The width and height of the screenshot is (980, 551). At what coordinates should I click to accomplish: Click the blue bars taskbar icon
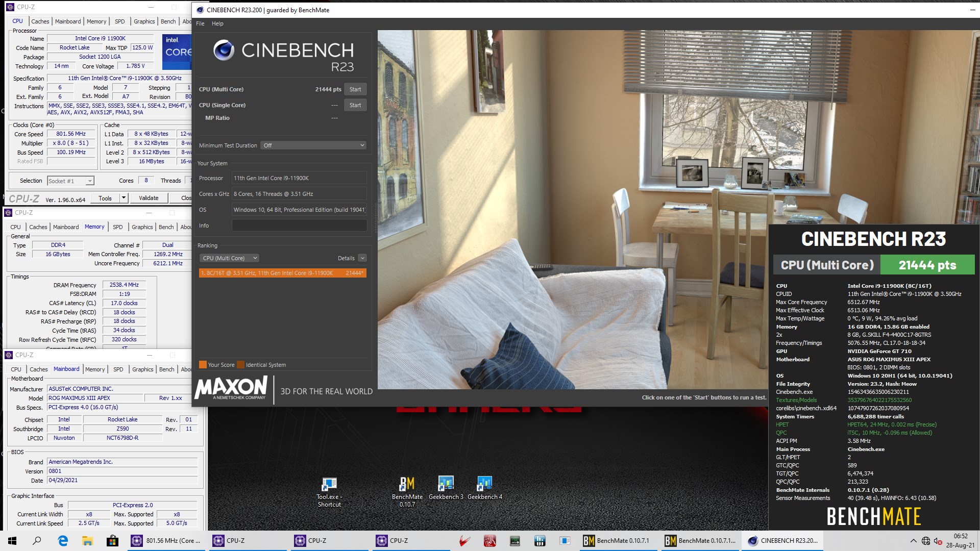pos(540,541)
